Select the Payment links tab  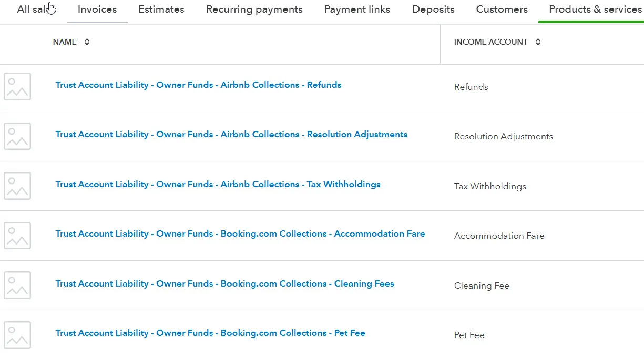[x=357, y=9]
